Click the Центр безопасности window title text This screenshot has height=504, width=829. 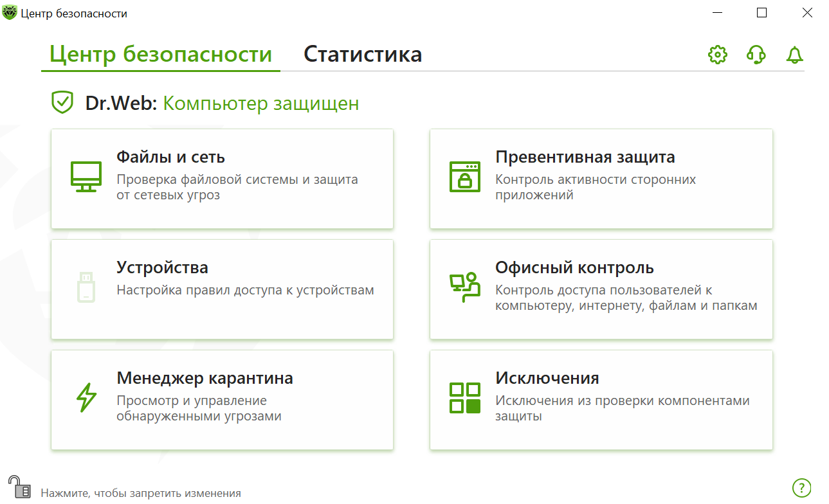click(74, 13)
